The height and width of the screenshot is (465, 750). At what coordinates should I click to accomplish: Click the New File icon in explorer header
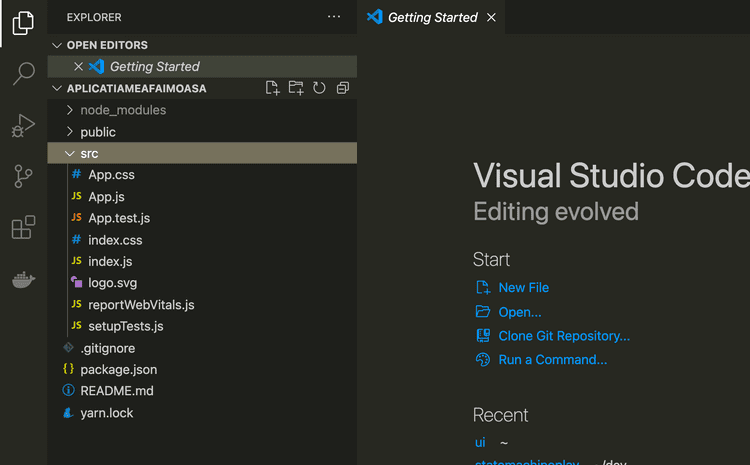[272, 88]
